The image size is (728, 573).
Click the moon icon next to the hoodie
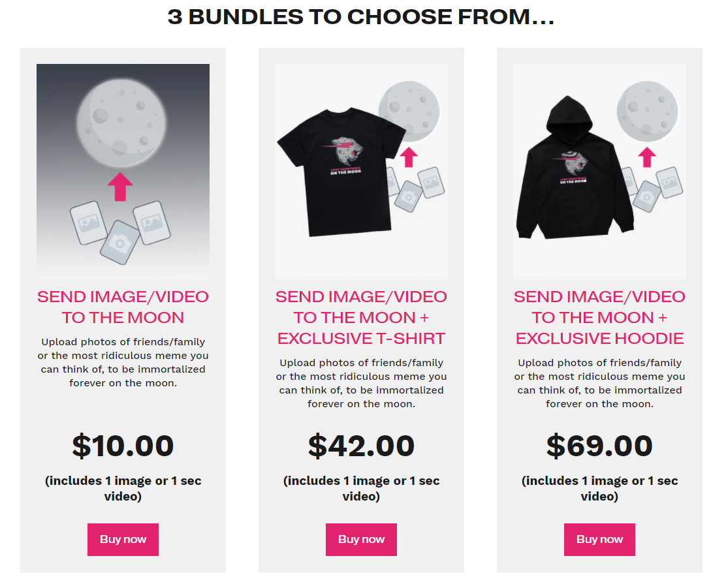pyautogui.click(x=647, y=112)
